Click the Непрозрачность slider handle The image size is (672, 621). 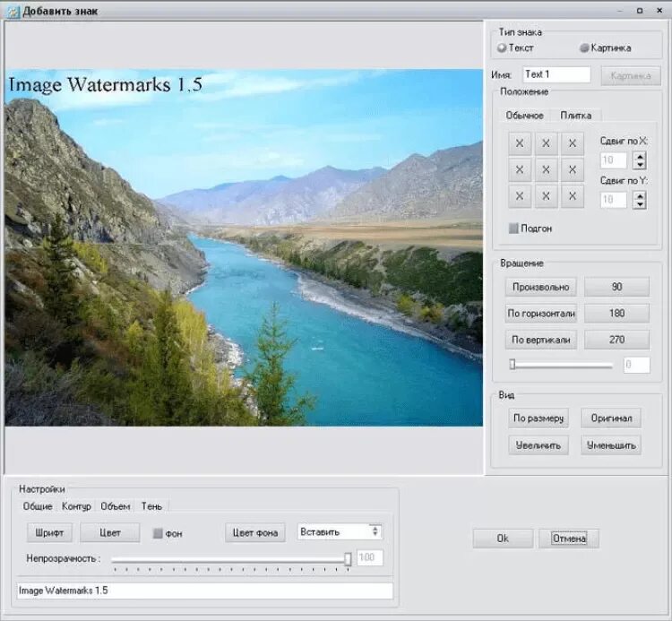click(x=348, y=559)
